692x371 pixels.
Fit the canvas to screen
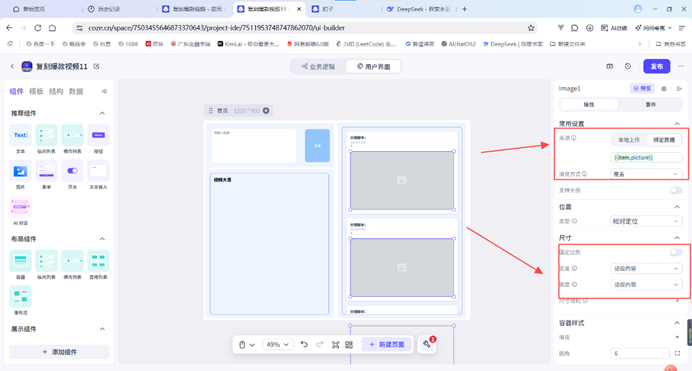(335, 345)
